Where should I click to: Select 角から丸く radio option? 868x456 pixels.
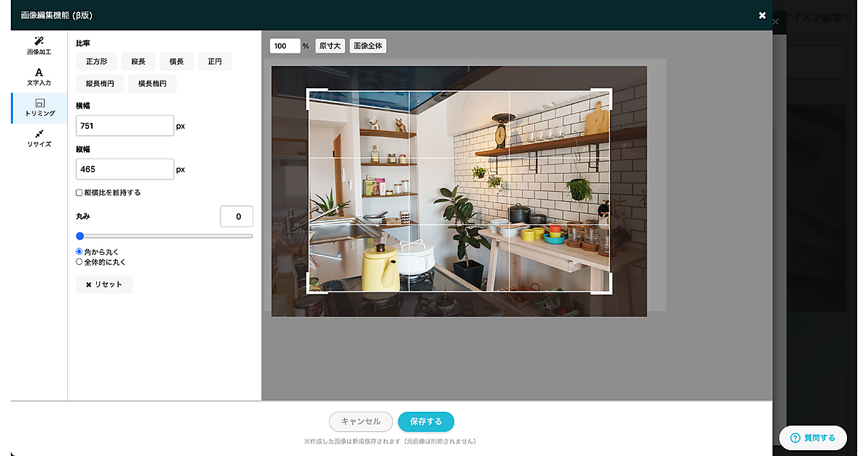tap(80, 251)
